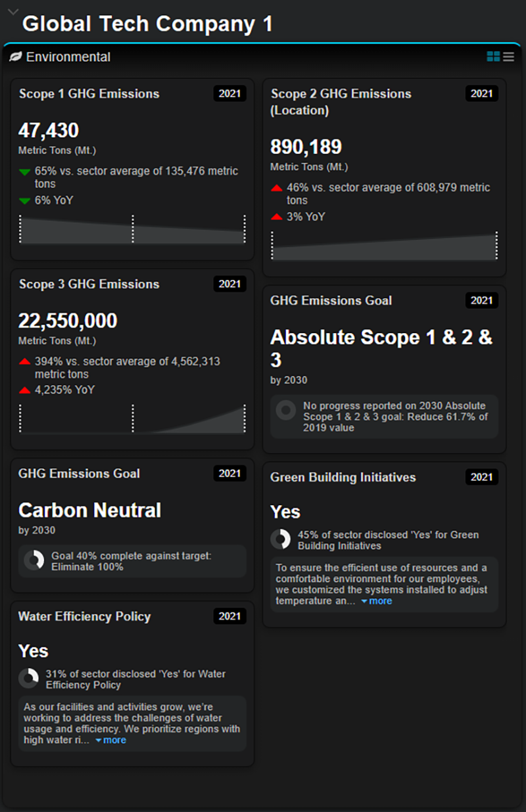Click the Green Building Initiatives donut chart
Image resolution: width=526 pixels, height=812 pixels.
click(x=281, y=539)
